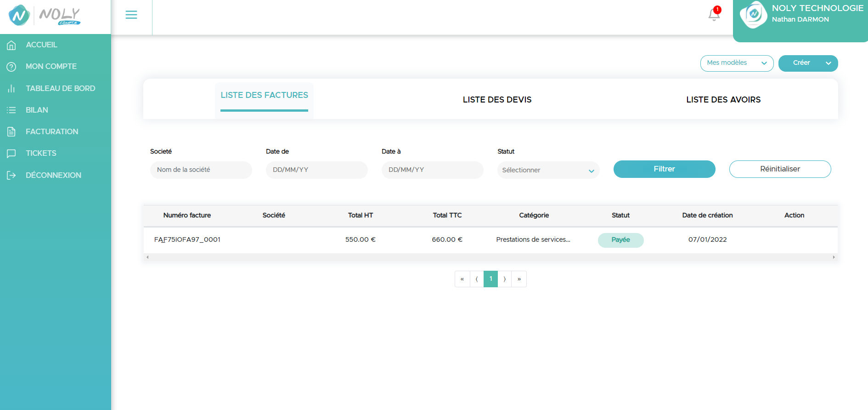Screen dimensions: 868x410
Task: Switch to the Liste des Devis tab
Action: [x=497, y=100]
